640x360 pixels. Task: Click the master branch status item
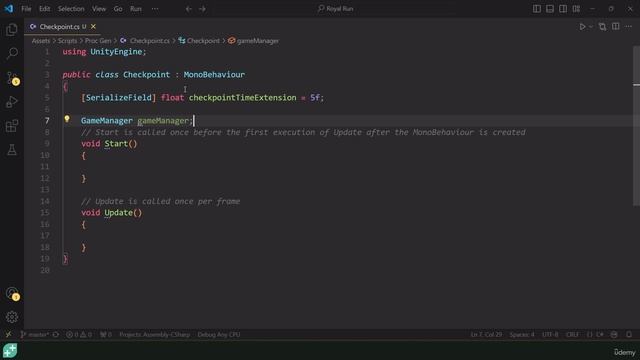[x=35, y=335]
